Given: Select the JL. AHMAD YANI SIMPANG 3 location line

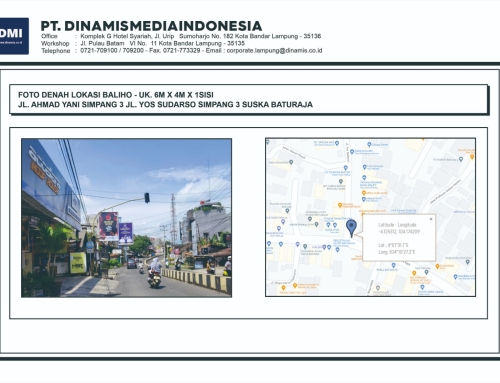Looking at the screenshot, I should (x=165, y=104).
